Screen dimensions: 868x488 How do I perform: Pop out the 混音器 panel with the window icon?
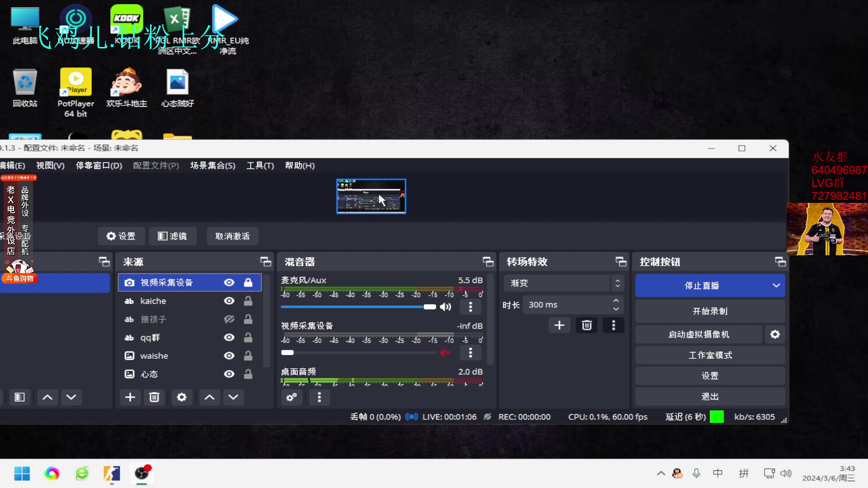(x=488, y=261)
